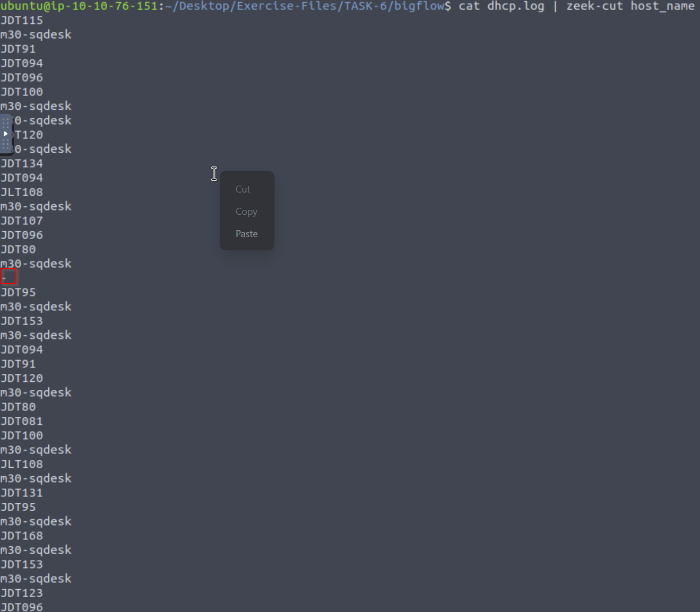Click the JDT131 hostname line
Screen dimensions: 700x612
pyautogui.click(x=22, y=493)
